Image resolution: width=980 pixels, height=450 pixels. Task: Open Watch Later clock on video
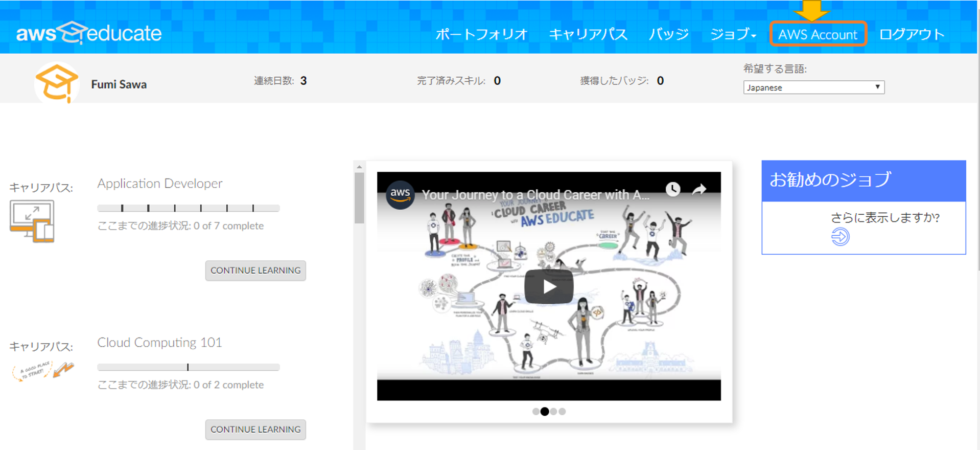673,189
